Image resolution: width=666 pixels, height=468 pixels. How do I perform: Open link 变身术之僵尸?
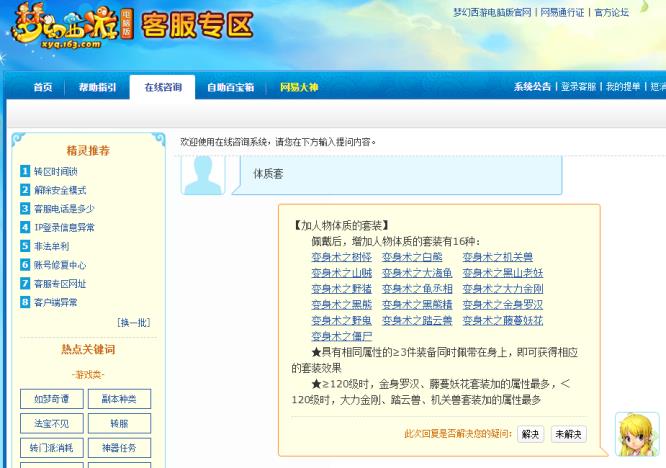341,336
